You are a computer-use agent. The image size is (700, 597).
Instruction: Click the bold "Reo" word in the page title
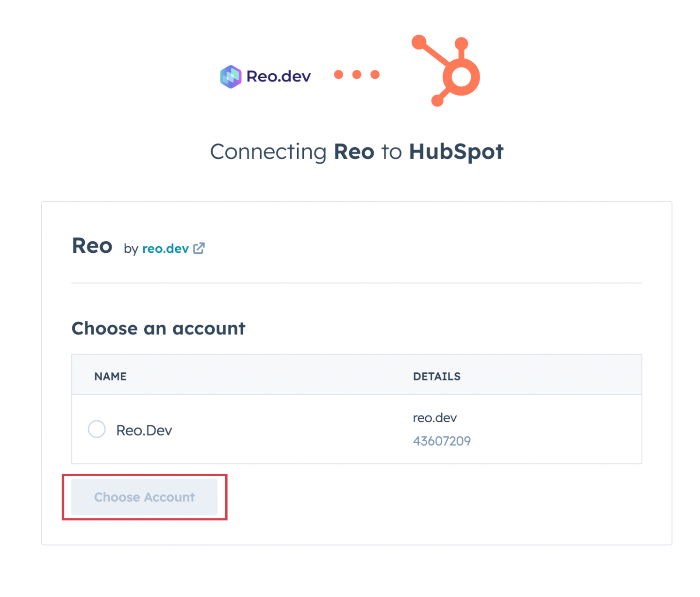click(354, 152)
